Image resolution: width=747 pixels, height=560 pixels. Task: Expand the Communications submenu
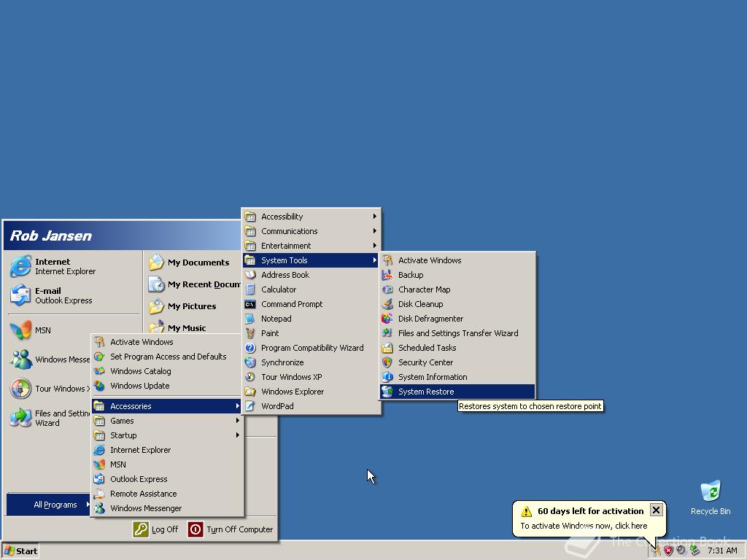click(x=311, y=231)
